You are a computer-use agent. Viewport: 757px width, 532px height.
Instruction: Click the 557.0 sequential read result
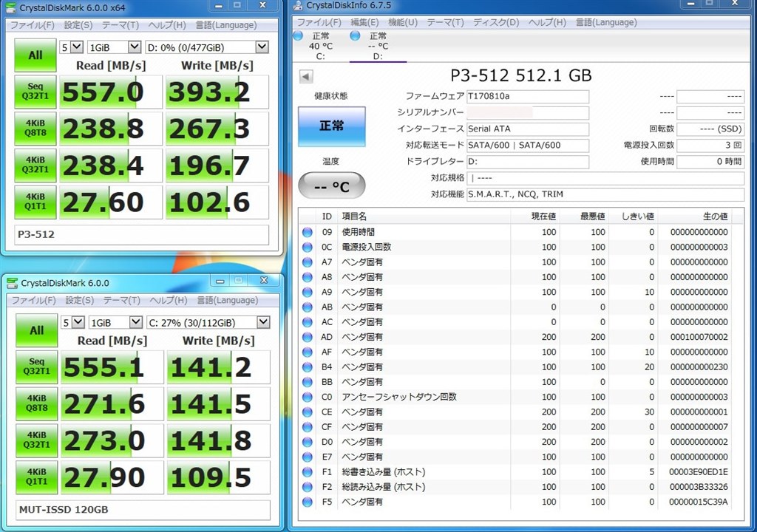111,92
